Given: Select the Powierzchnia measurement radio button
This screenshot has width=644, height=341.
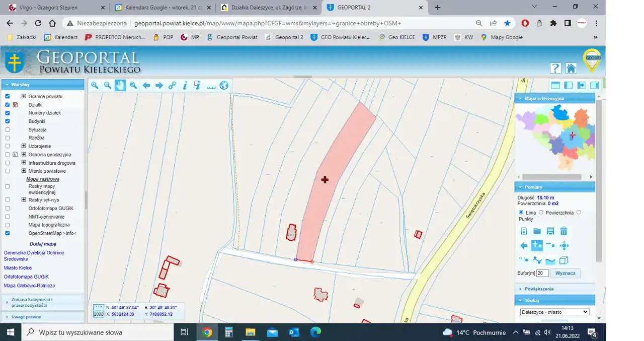Looking at the screenshot, I should [541, 213].
